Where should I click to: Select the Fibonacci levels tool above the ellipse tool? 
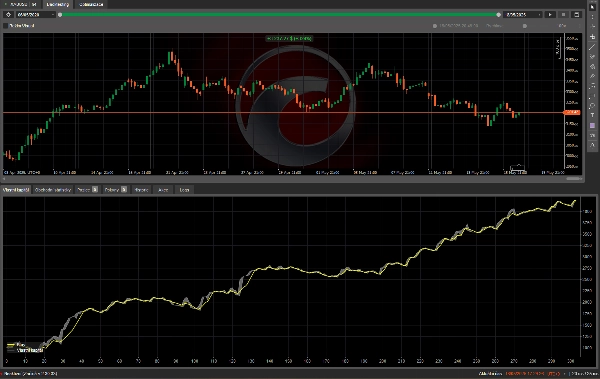tap(592, 96)
